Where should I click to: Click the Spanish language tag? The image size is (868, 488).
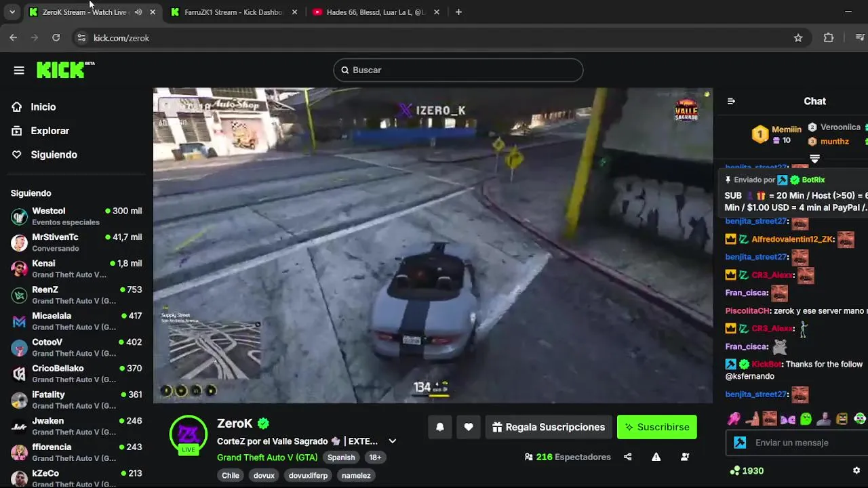[341, 457]
